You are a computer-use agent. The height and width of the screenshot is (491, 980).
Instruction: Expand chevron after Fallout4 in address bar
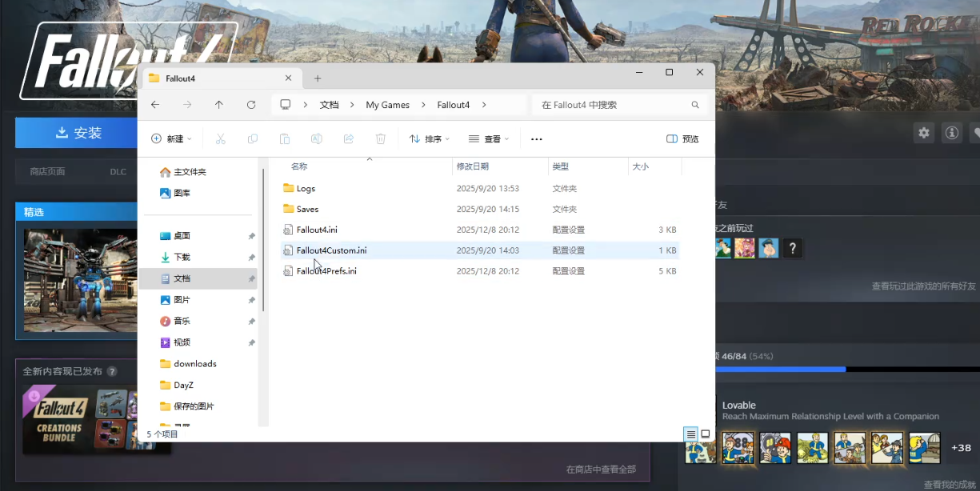484,105
